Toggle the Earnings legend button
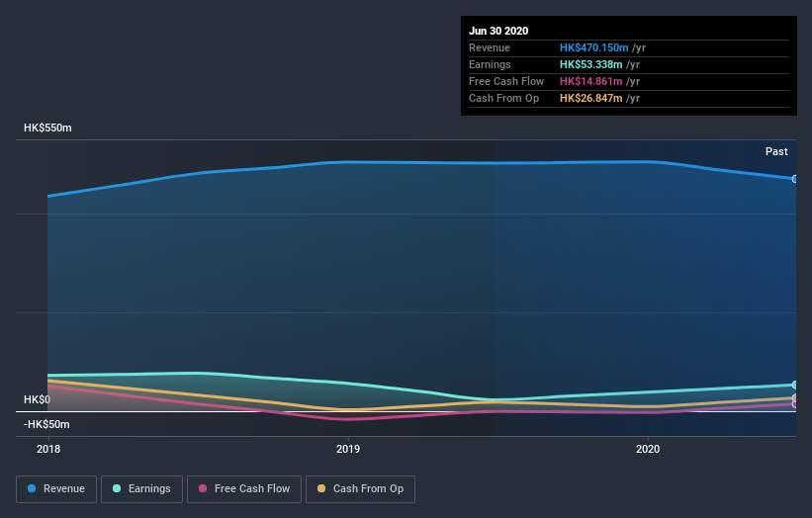812x518 pixels. (141, 489)
